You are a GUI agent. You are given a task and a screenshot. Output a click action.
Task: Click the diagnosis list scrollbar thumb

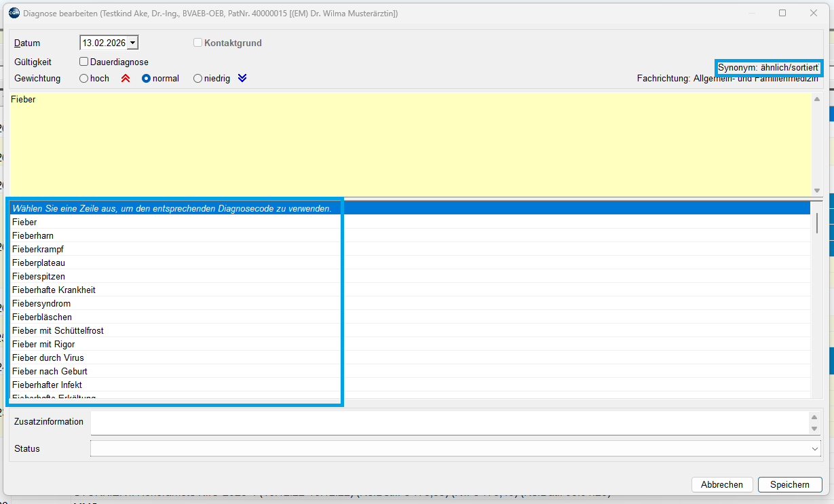(x=816, y=222)
